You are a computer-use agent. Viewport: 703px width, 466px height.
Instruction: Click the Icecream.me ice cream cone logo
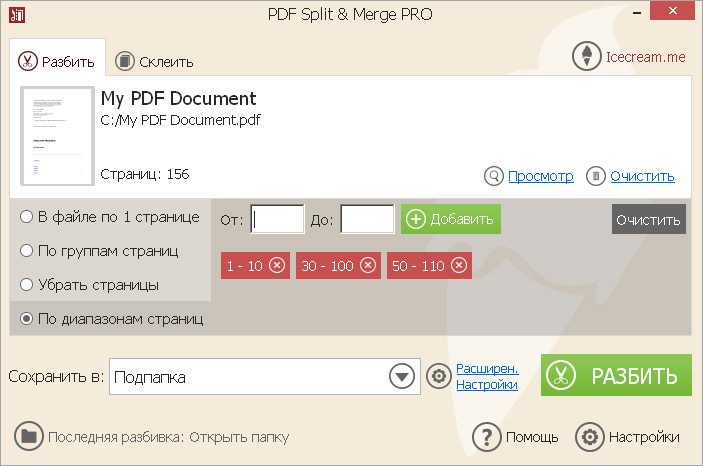pos(586,56)
